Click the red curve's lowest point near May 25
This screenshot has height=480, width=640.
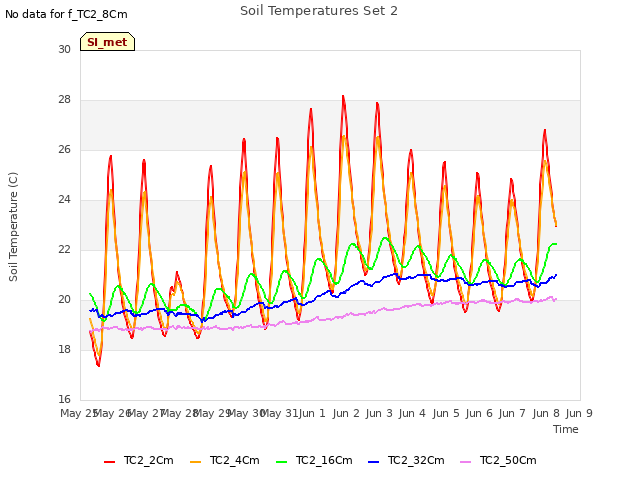98,365
